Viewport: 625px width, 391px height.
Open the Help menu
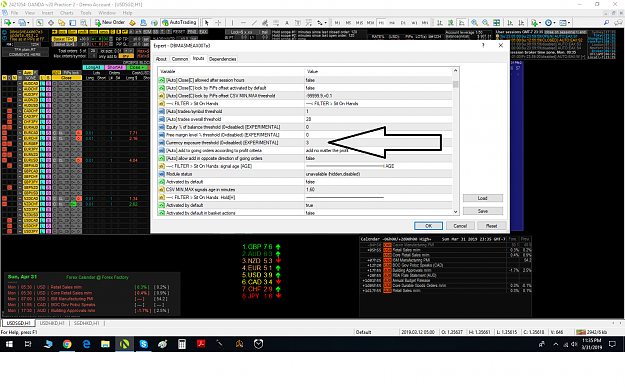tap(127, 13)
